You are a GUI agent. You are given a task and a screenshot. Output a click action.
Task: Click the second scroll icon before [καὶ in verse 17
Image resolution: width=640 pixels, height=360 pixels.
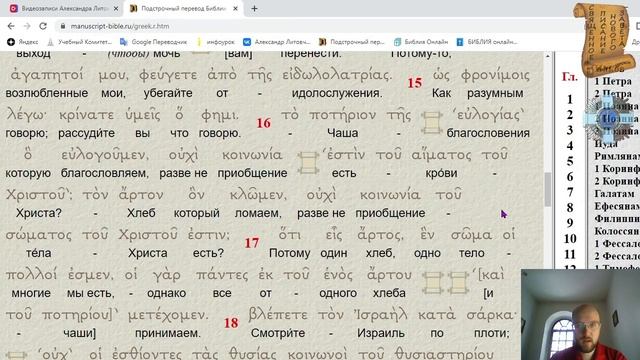click(458, 283)
